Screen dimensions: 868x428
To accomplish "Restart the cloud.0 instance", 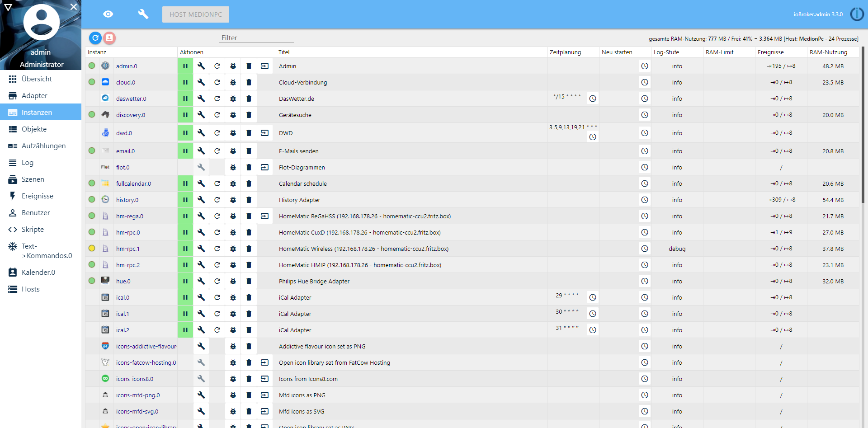I will [217, 82].
